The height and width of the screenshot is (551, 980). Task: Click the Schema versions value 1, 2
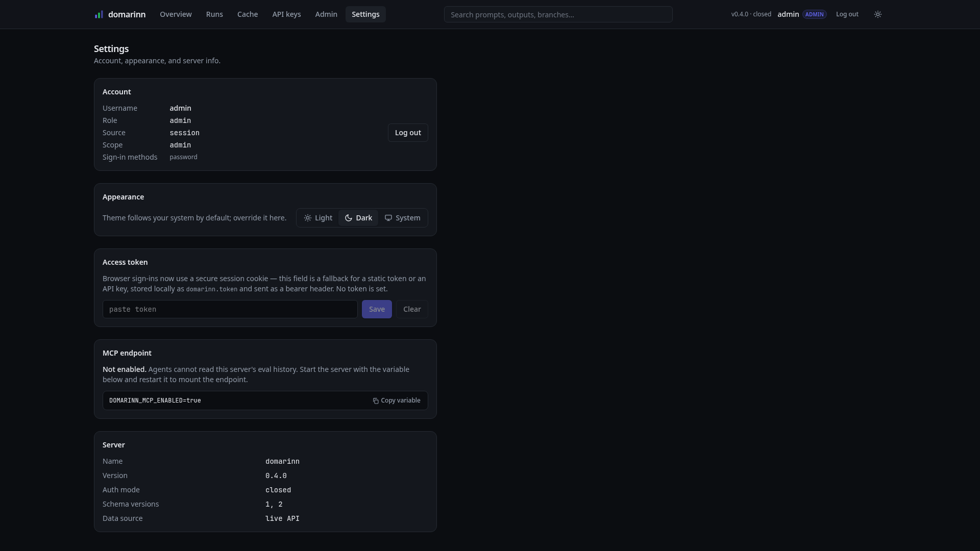[x=274, y=504]
